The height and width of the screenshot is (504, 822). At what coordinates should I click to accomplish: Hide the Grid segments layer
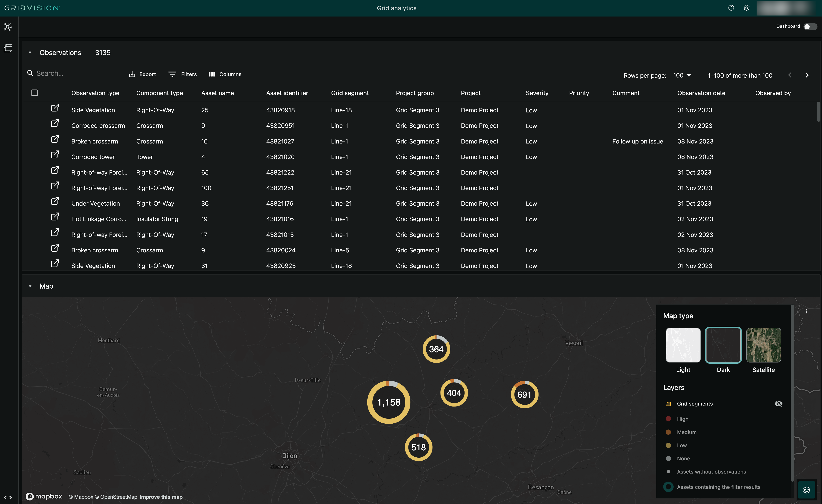(x=779, y=403)
